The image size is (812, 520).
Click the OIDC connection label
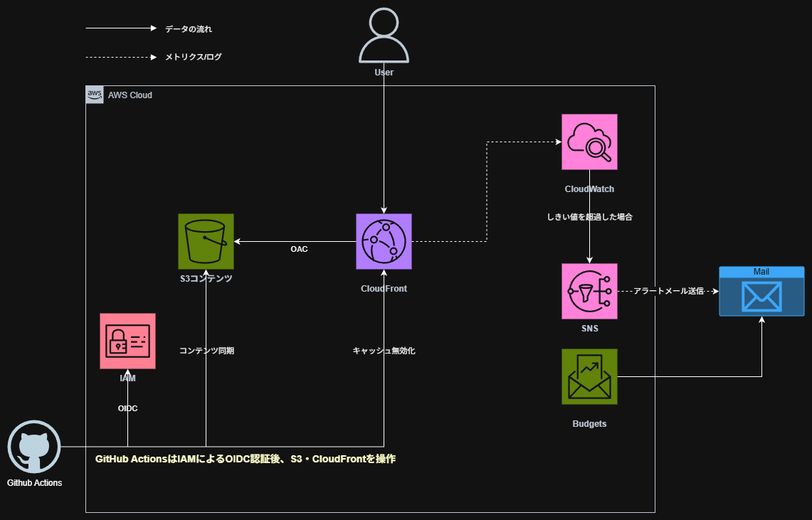tap(127, 408)
